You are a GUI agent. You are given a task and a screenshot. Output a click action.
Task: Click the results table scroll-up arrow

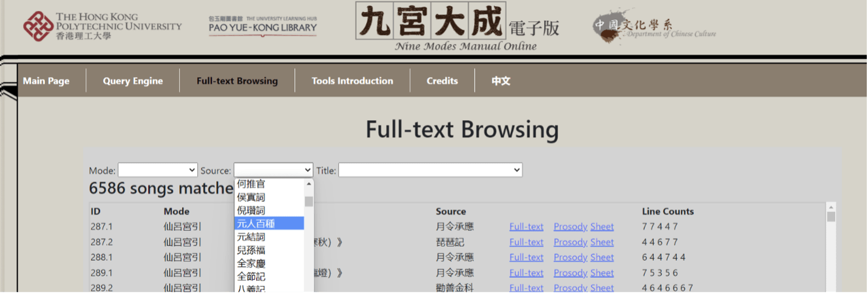point(831,207)
